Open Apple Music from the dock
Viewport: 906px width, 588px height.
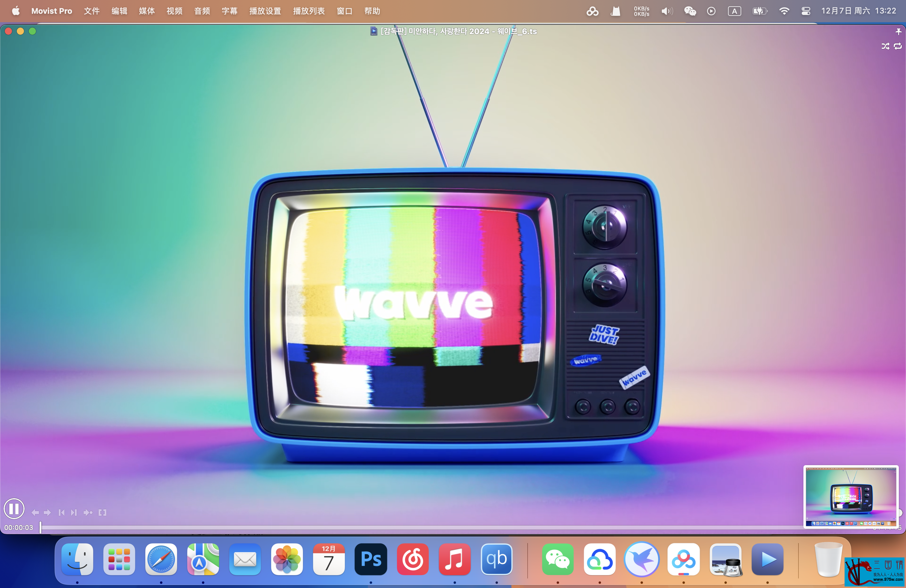tap(454, 559)
